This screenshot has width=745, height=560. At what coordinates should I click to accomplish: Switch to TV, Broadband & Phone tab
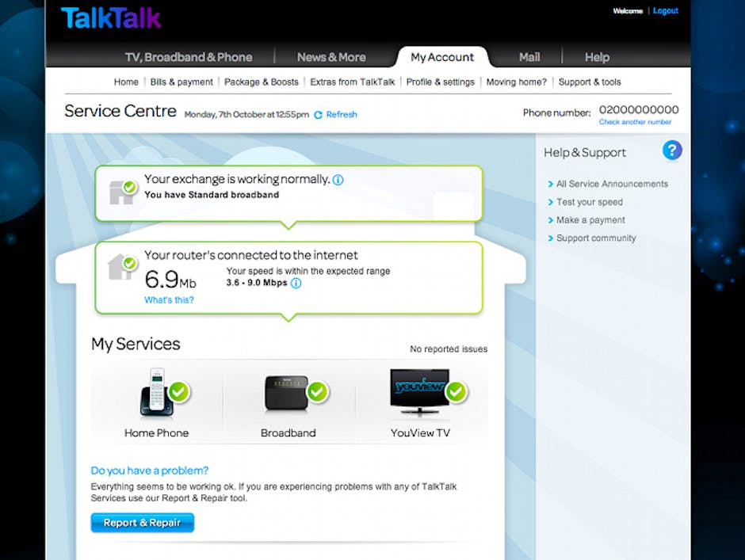click(189, 57)
